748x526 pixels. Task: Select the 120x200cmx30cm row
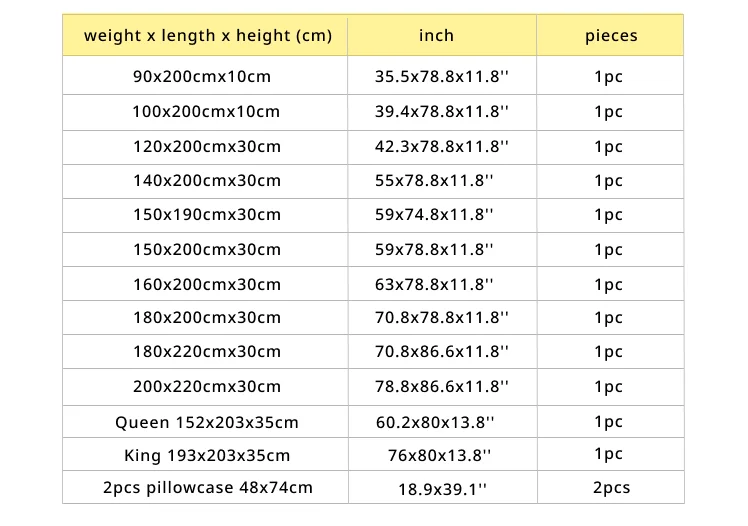tap(373, 147)
